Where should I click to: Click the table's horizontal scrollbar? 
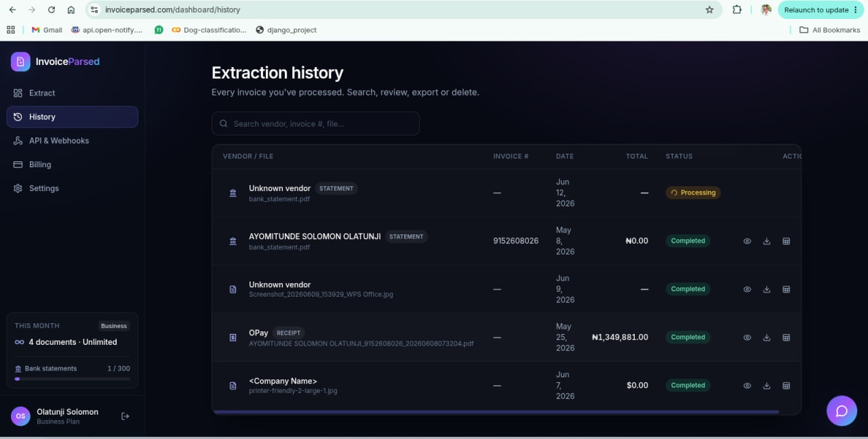pyautogui.click(x=495, y=411)
